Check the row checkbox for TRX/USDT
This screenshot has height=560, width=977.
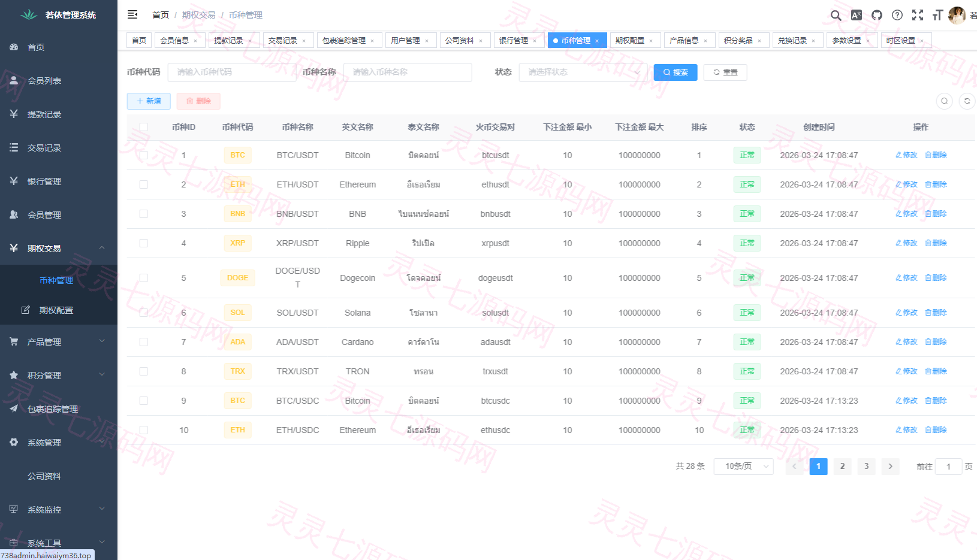[144, 371]
